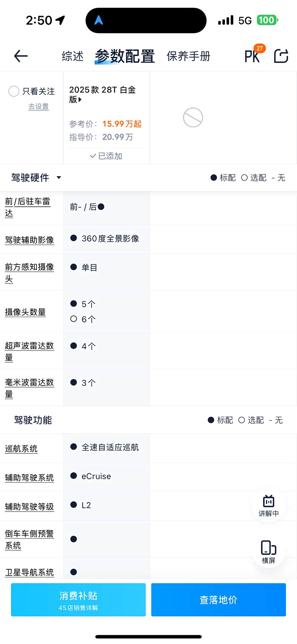297x644 pixels.
Task: Open the PK comparison icon
Action: (252, 56)
